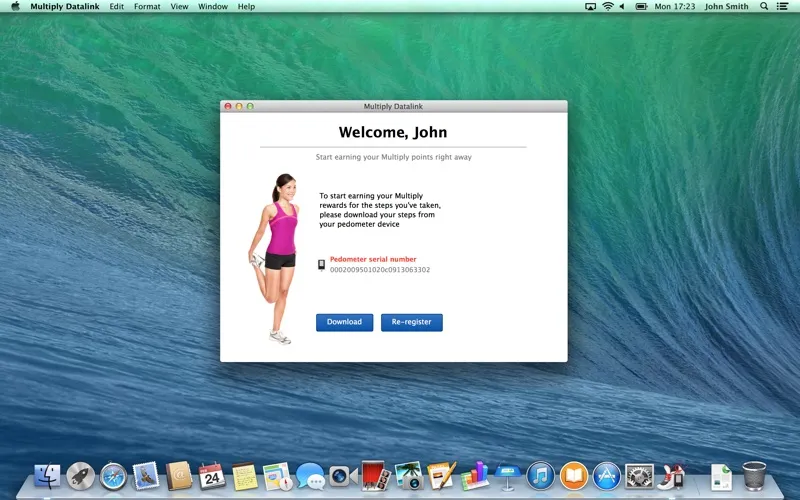Click John Smith user menu
The width and height of the screenshot is (800, 500).
[x=727, y=6]
